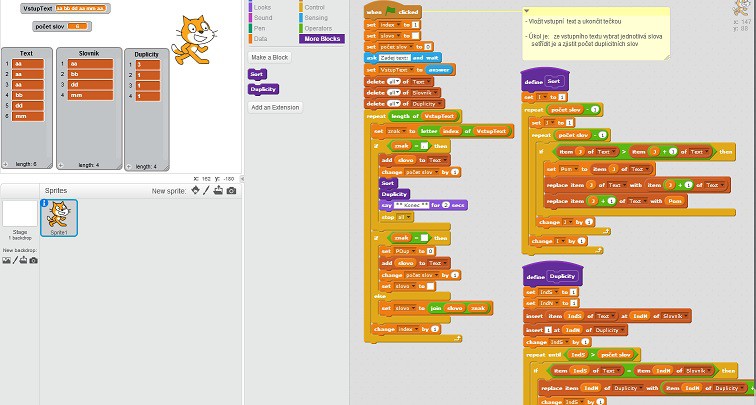
Task: Open the Data block category
Action: [x=262, y=38]
